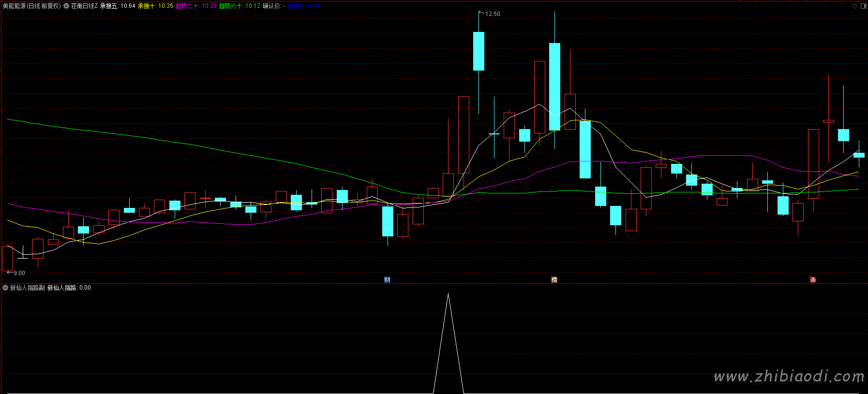Screen dimensions: 868x394
Task: Click the white signal spike in sub-chart
Action: pos(449,343)
